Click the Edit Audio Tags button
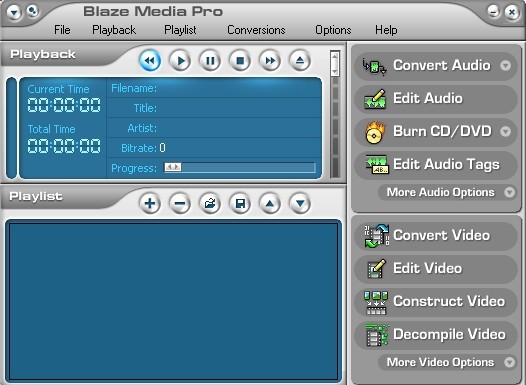The width and height of the screenshot is (526, 385). [x=436, y=164]
